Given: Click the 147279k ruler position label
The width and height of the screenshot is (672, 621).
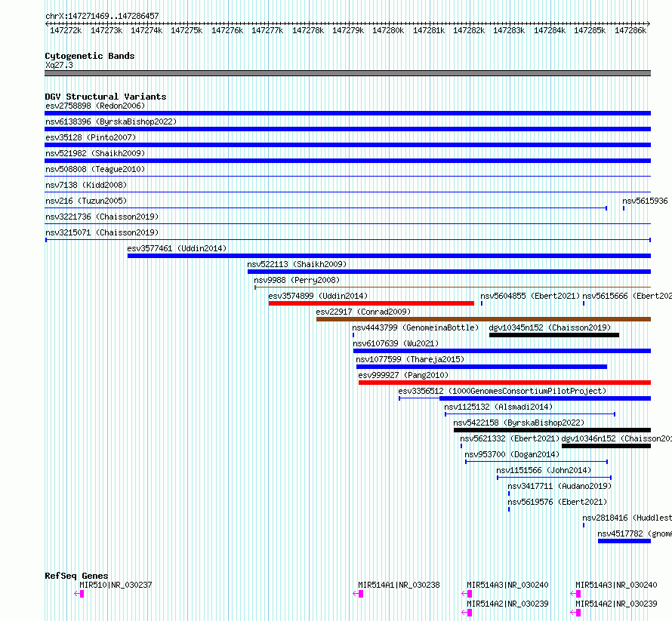Looking at the screenshot, I should click(348, 30).
